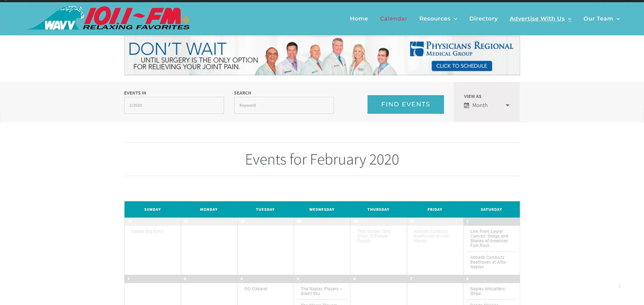
Task: Open the Home menu item
Action: (359, 19)
